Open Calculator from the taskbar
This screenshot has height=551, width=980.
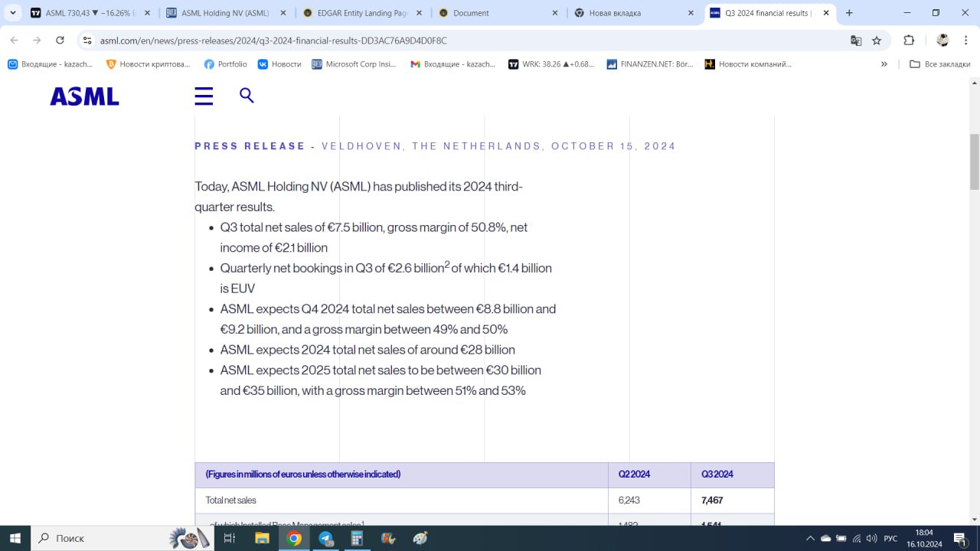[x=357, y=539]
